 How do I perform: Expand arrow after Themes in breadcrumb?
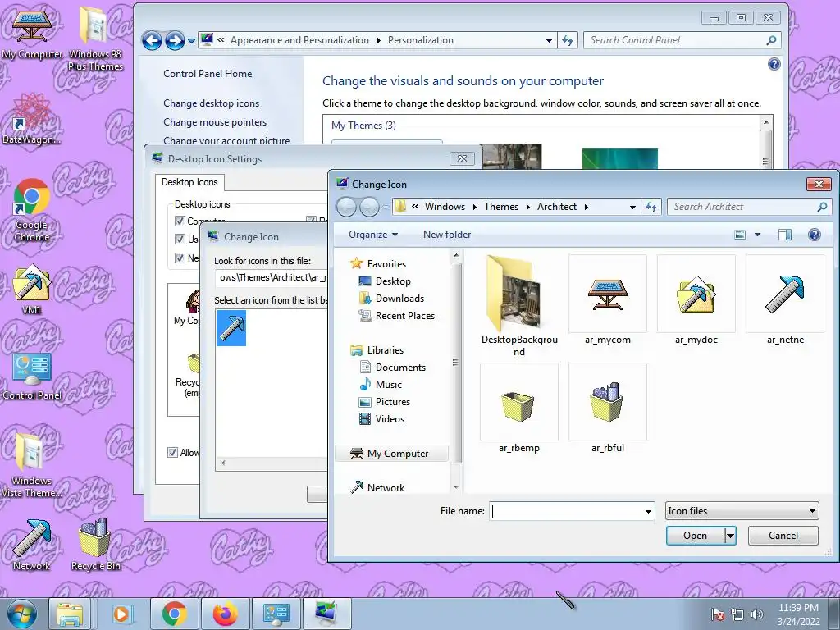527,207
